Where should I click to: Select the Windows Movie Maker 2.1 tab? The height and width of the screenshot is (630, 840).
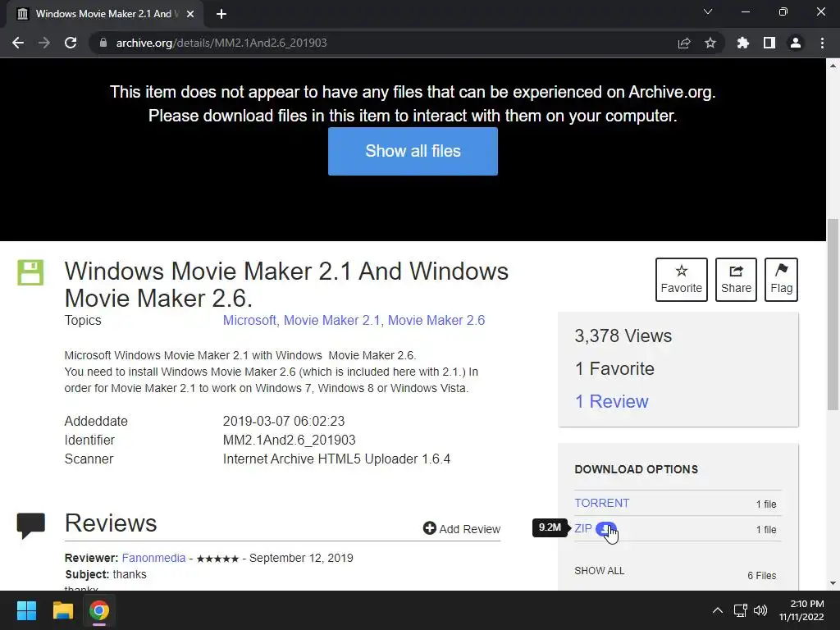click(x=104, y=14)
